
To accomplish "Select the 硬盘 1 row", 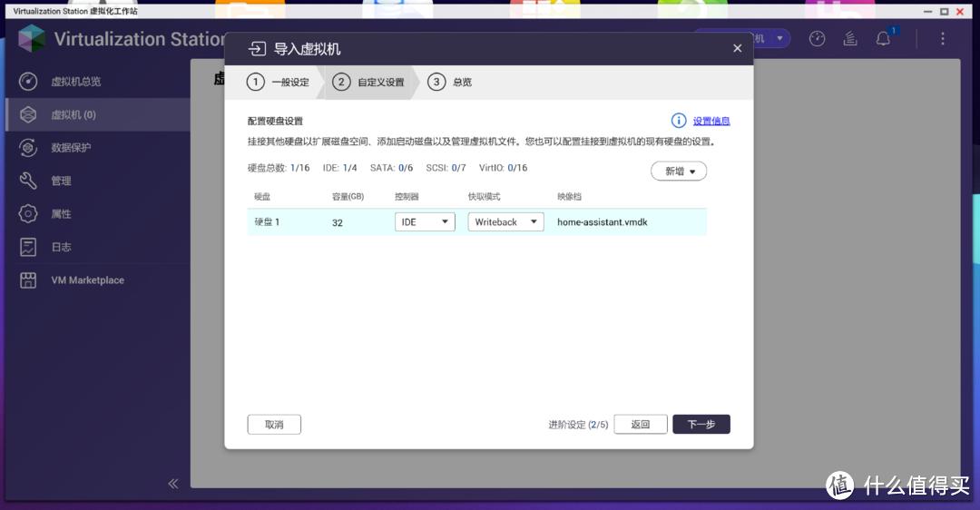I will pyautogui.click(x=477, y=221).
